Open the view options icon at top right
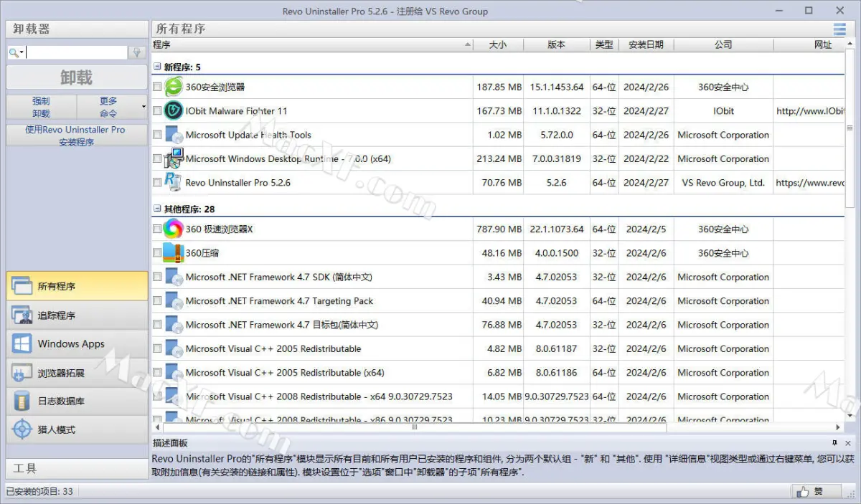The image size is (861, 504). 839,29
